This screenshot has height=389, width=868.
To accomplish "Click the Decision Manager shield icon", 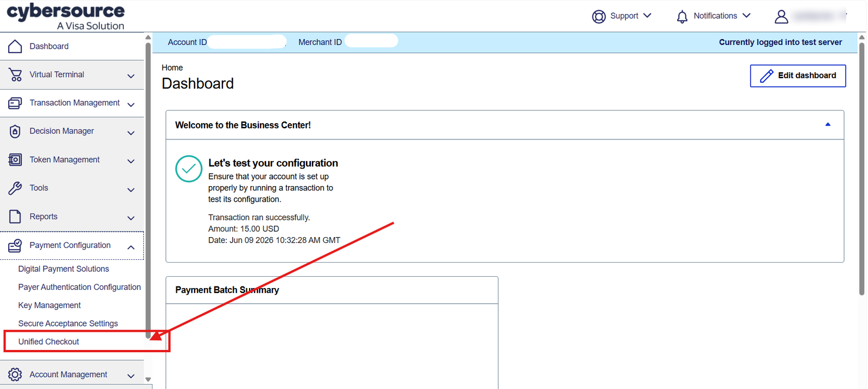I will click(x=15, y=131).
